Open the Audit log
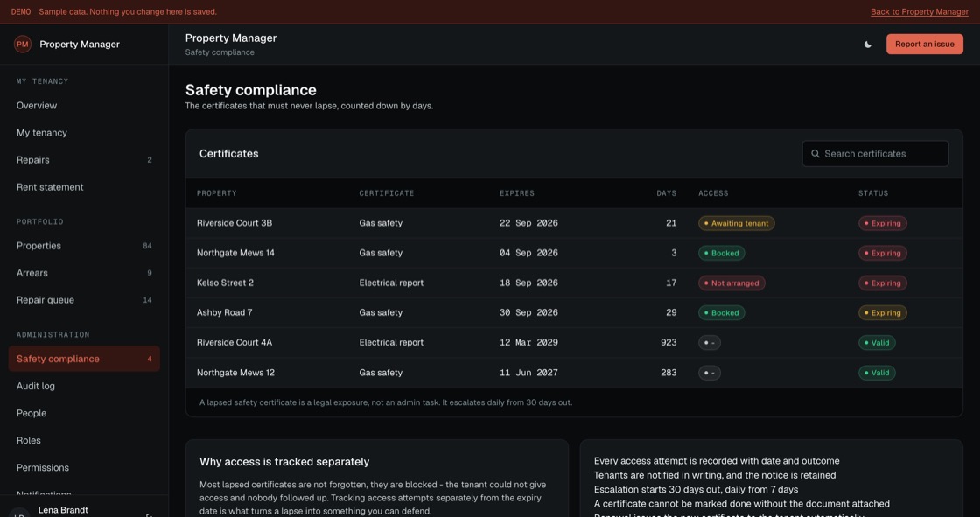This screenshot has height=517, width=980. (84, 386)
